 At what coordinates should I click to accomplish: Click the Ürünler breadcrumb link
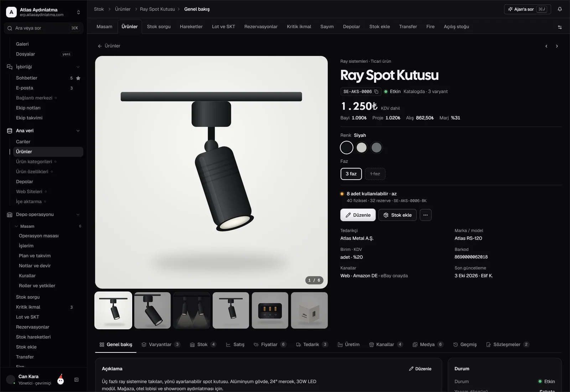[123, 9]
